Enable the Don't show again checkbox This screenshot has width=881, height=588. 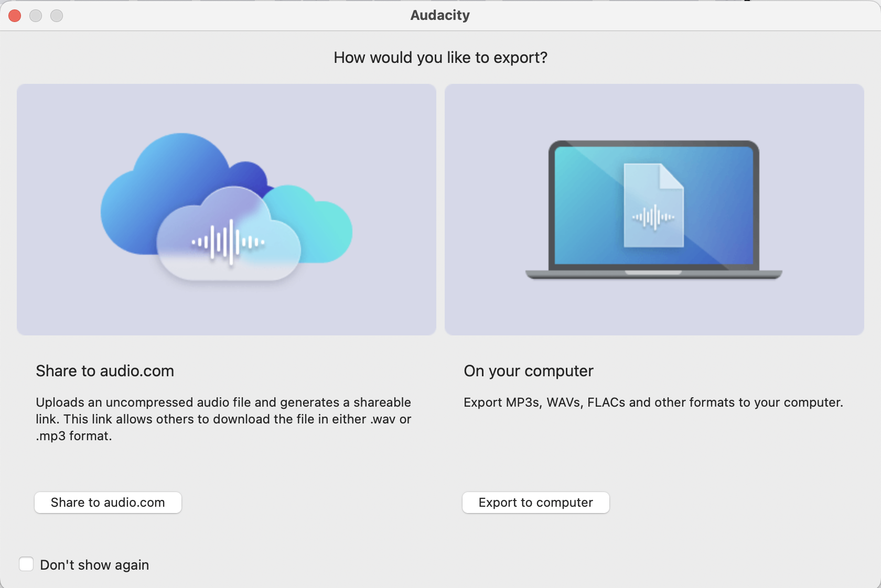pos(26,564)
